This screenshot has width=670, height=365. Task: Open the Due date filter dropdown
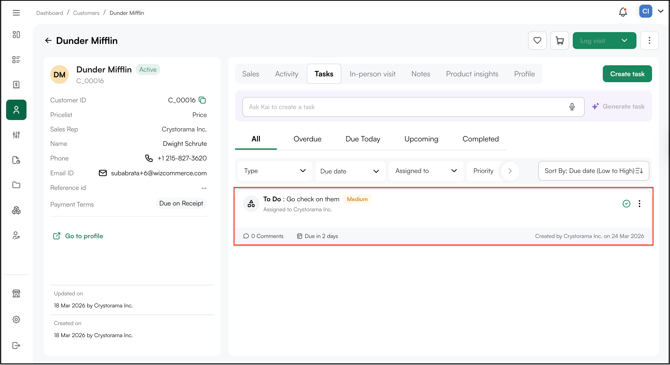[350, 171]
